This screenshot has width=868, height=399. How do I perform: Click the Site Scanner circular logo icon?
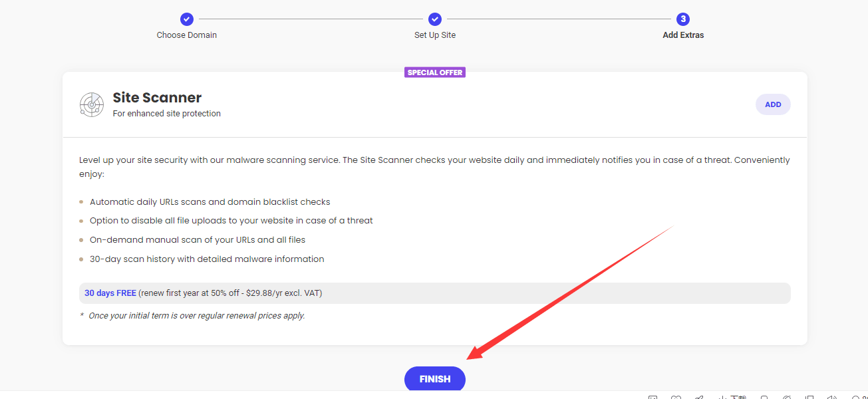tap(91, 104)
